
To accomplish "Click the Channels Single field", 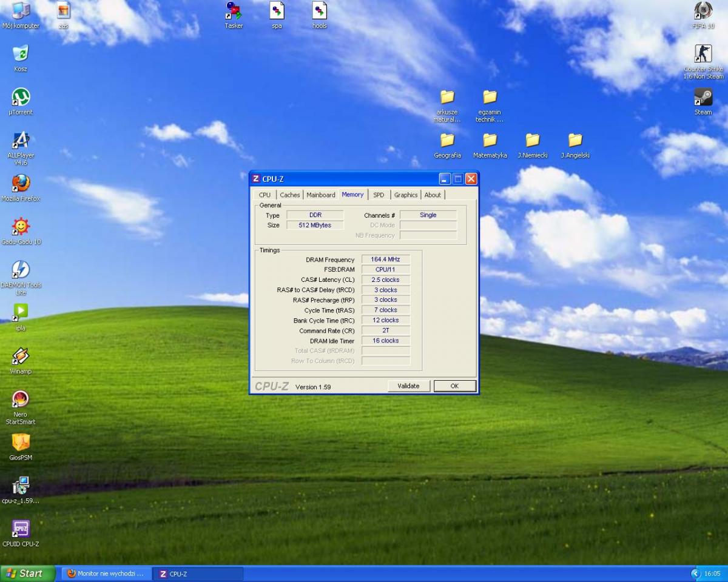I will coord(428,215).
